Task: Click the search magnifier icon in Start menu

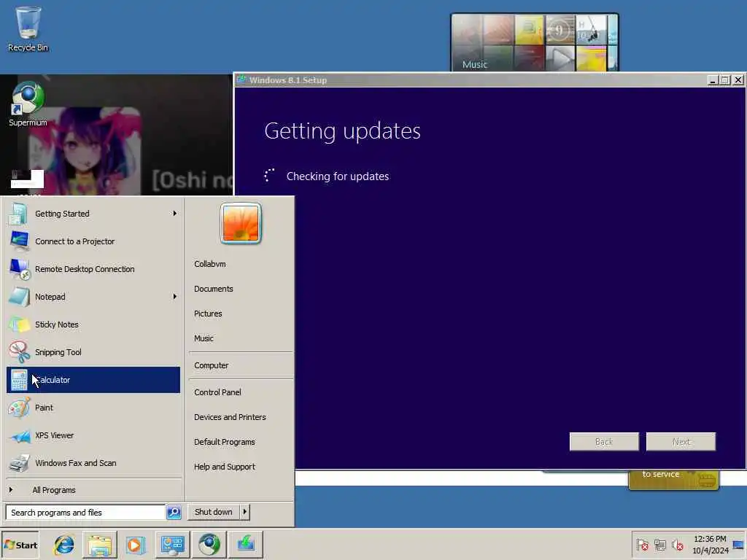Action: tap(174, 513)
